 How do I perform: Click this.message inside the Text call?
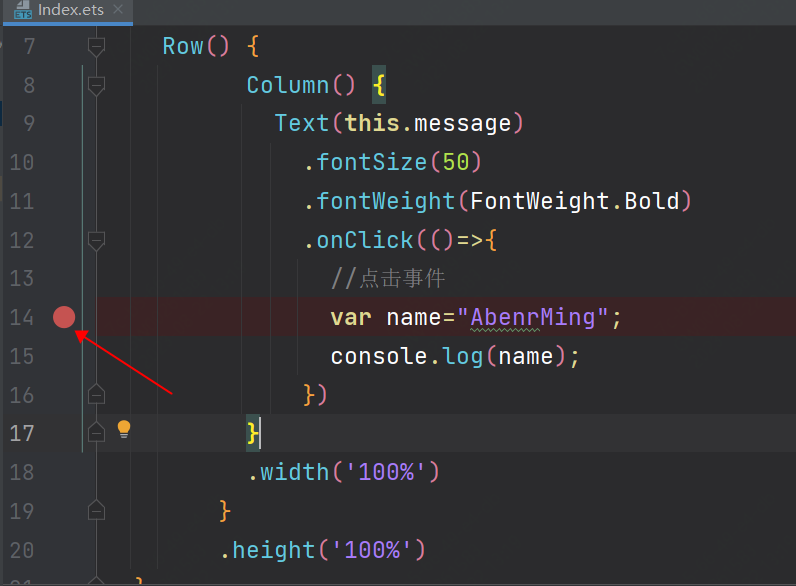428,123
